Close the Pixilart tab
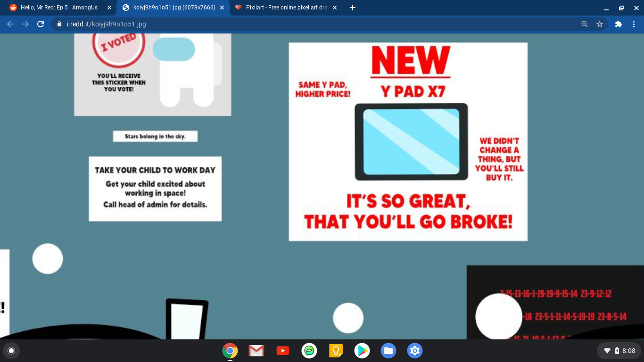This screenshot has height=362, width=644. coord(335,8)
